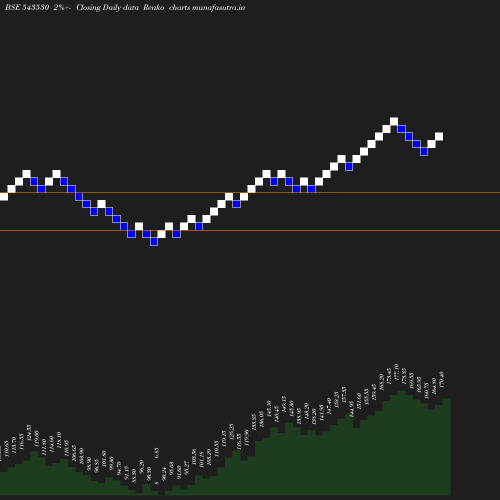
Task: Click the price label 151.60
Action: [359, 402]
